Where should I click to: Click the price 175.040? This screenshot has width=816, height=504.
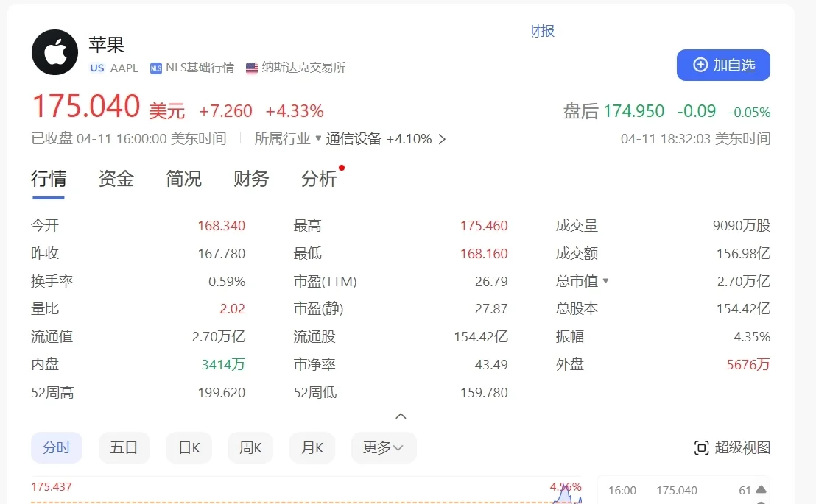click(86, 106)
